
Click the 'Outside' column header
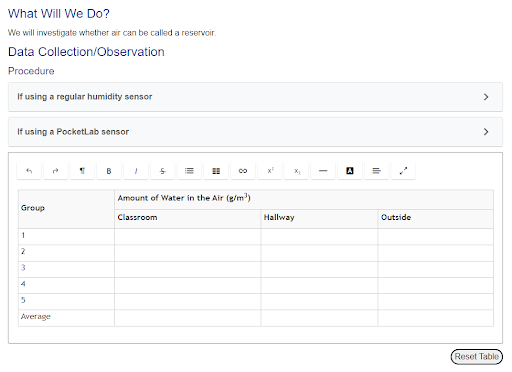coord(436,219)
